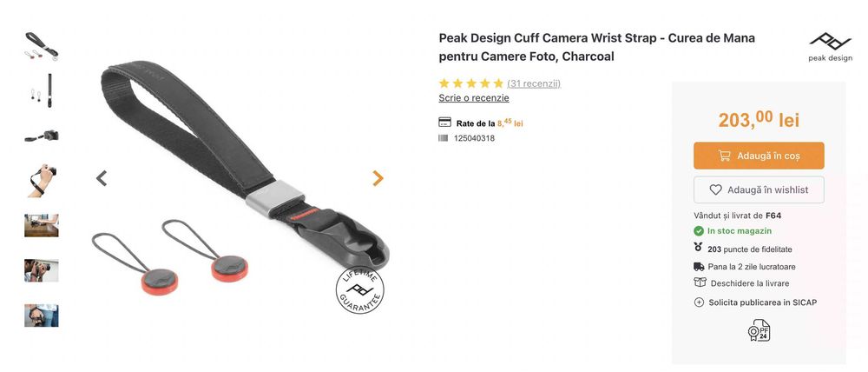The image size is (868, 372).
Task: Click the heart icon in wishlist button
Action: 716,189
